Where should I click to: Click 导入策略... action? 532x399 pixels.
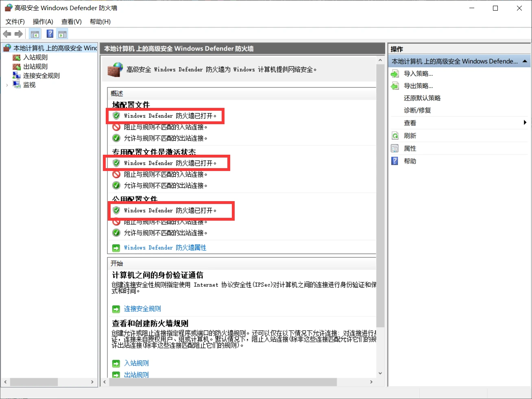(x=418, y=74)
